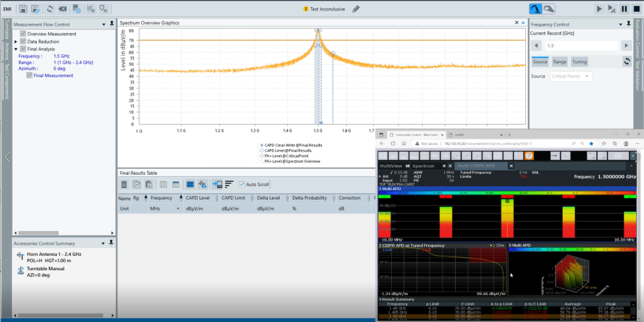Select the highlighted blue measurement mode icon
Screen dimensions: 644x322
click(535, 8)
